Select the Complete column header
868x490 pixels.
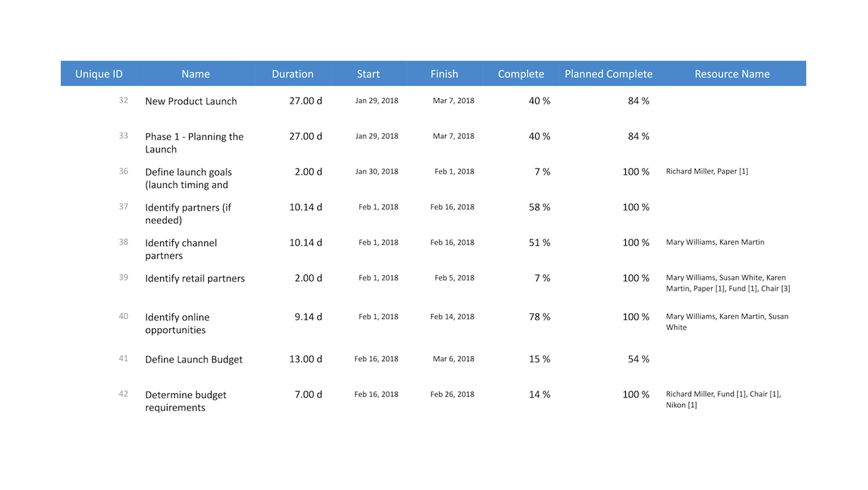[521, 74]
